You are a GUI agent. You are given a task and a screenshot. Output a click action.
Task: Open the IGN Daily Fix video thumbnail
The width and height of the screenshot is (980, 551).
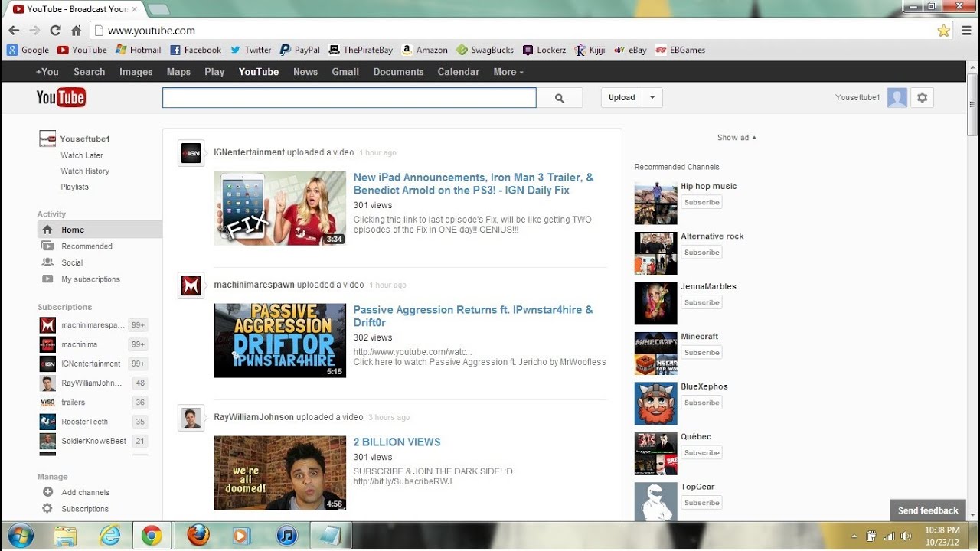pyautogui.click(x=279, y=208)
